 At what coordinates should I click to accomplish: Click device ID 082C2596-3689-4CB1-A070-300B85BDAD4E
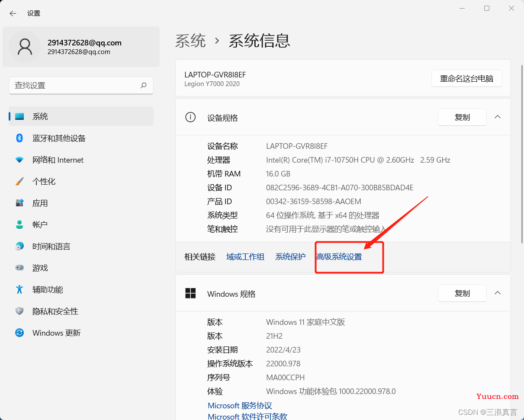coord(340,187)
